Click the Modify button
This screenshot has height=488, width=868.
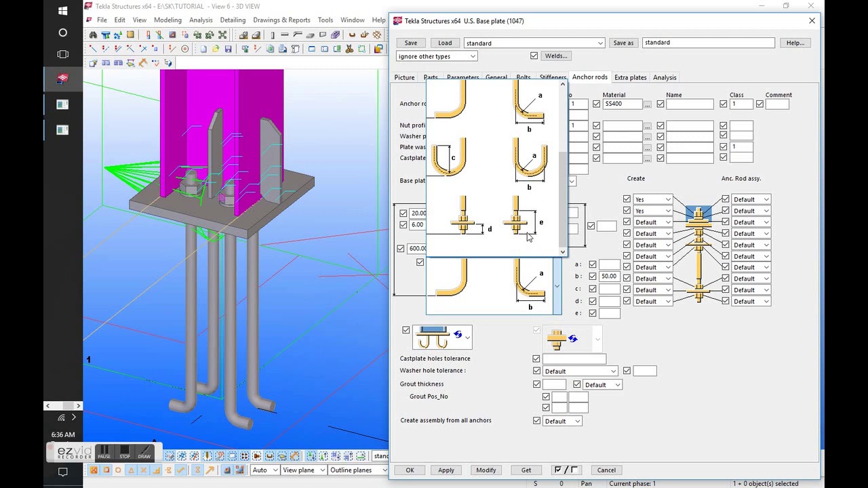click(x=486, y=470)
